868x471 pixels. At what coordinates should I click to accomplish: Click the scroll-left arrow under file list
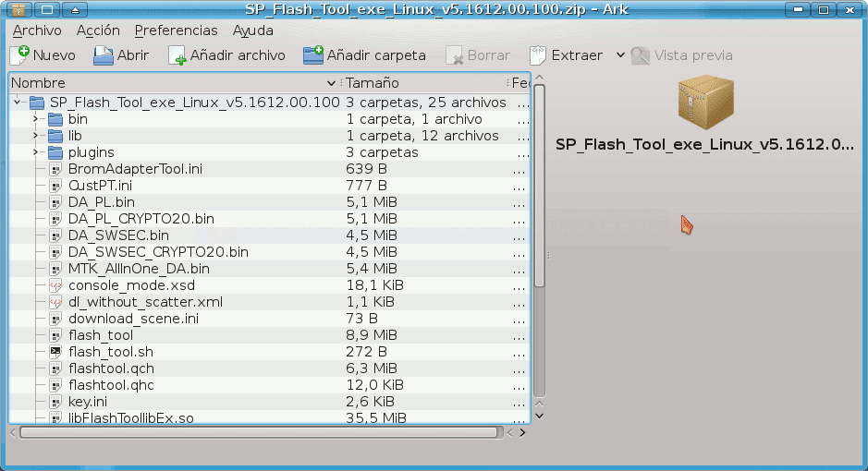(x=13, y=432)
